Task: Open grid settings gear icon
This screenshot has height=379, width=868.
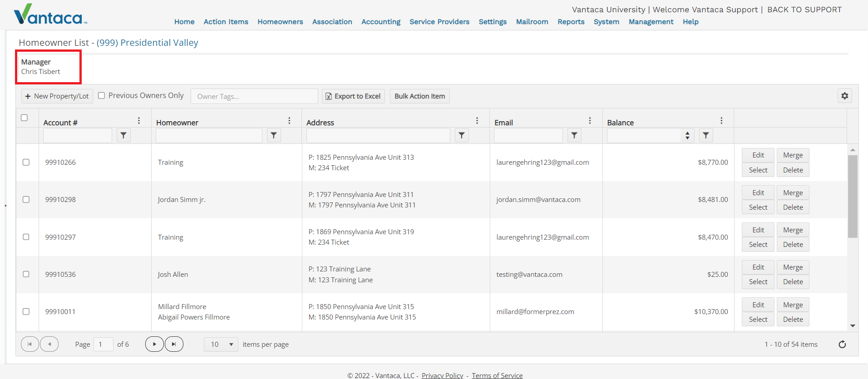Action: pos(844,96)
